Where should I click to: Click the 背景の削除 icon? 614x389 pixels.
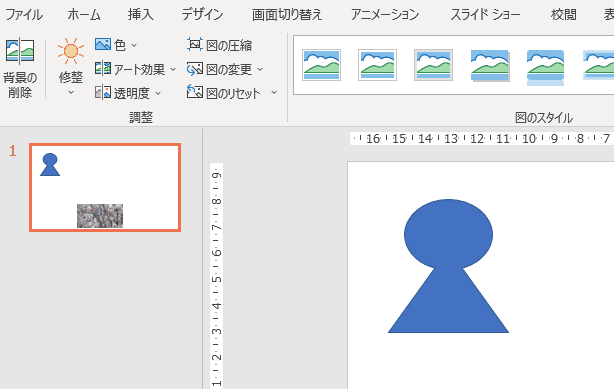click(x=20, y=51)
